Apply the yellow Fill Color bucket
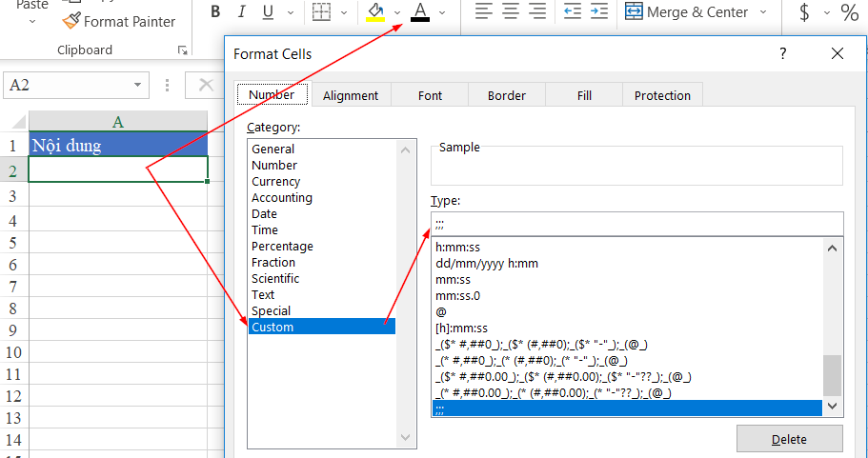 (x=375, y=11)
